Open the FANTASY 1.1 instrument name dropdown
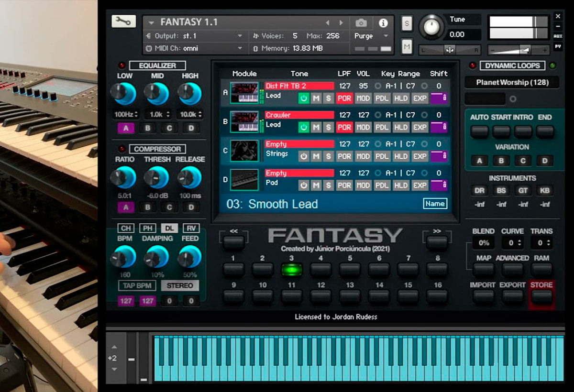This screenshot has height=392, width=574. coord(151,22)
